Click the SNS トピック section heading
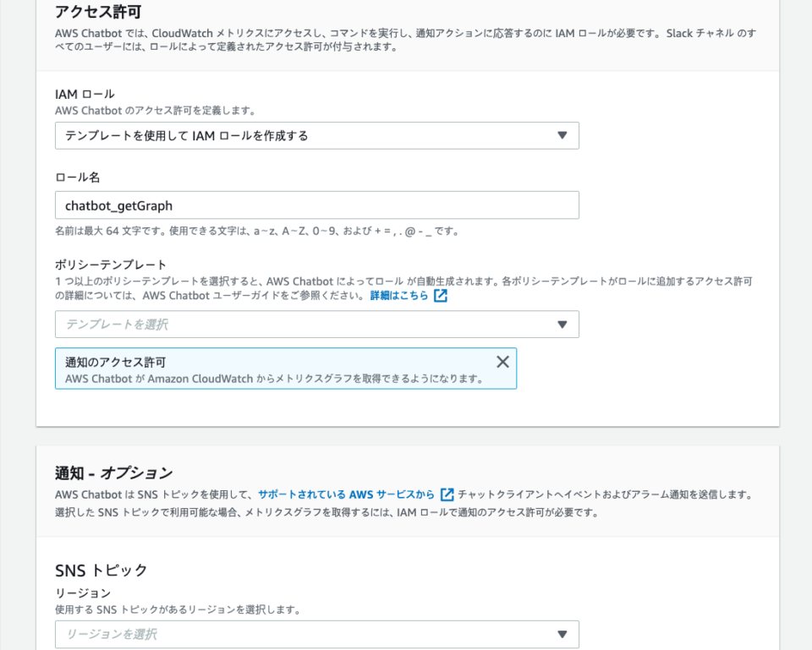 98,571
